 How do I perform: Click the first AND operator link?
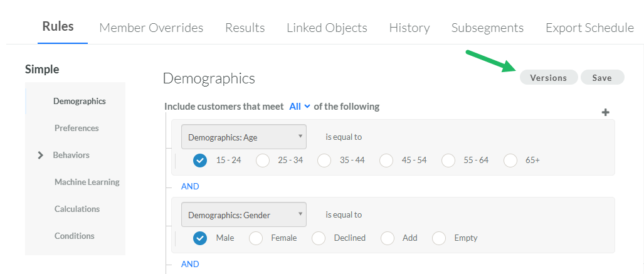click(x=190, y=186)
